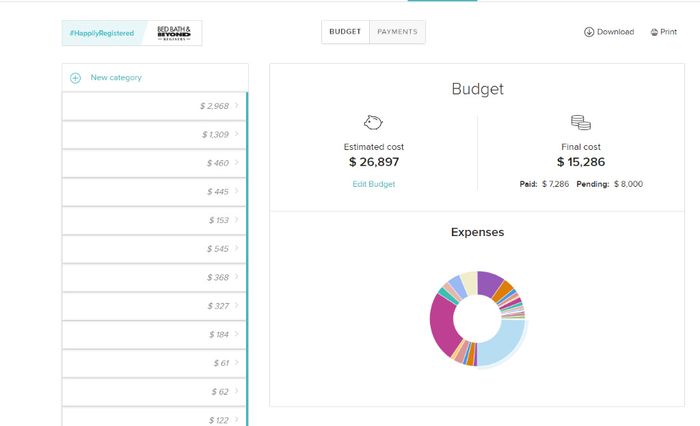The image size is (700, 426).
Task: Click the $ 545 category amount
Action: pos(217,249)
